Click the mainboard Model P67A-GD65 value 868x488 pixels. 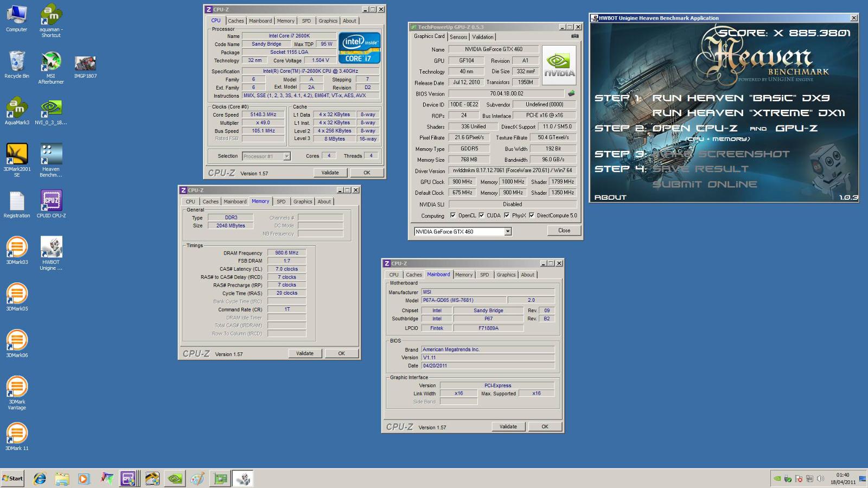(463, 300)
